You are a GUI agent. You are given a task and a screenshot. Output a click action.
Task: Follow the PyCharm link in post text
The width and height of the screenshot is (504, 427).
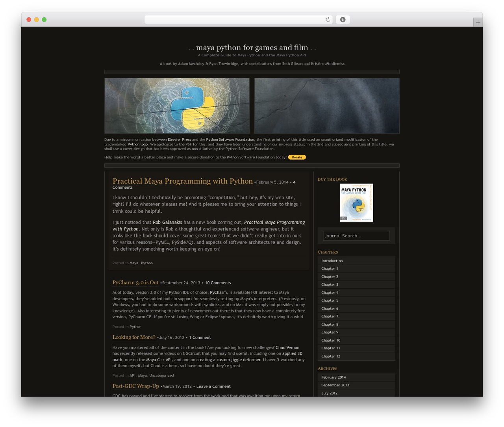(x=218, y=293)
